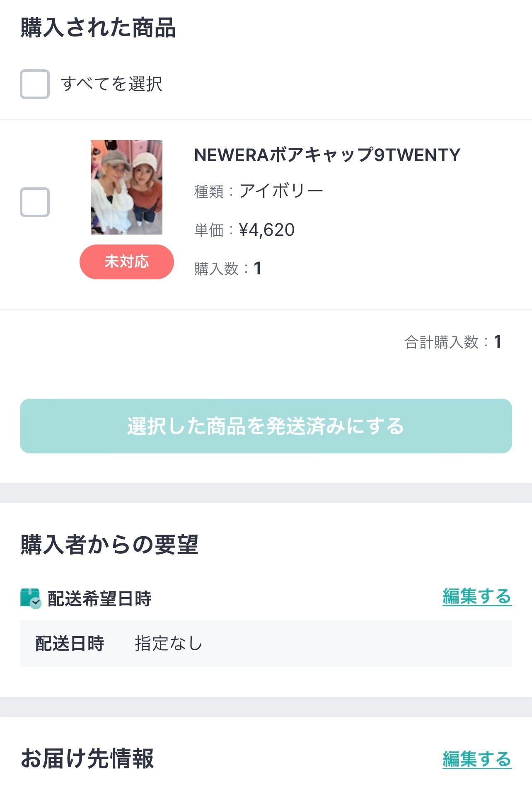Click the red 未対応 status badge

click(x=127, y=262)
